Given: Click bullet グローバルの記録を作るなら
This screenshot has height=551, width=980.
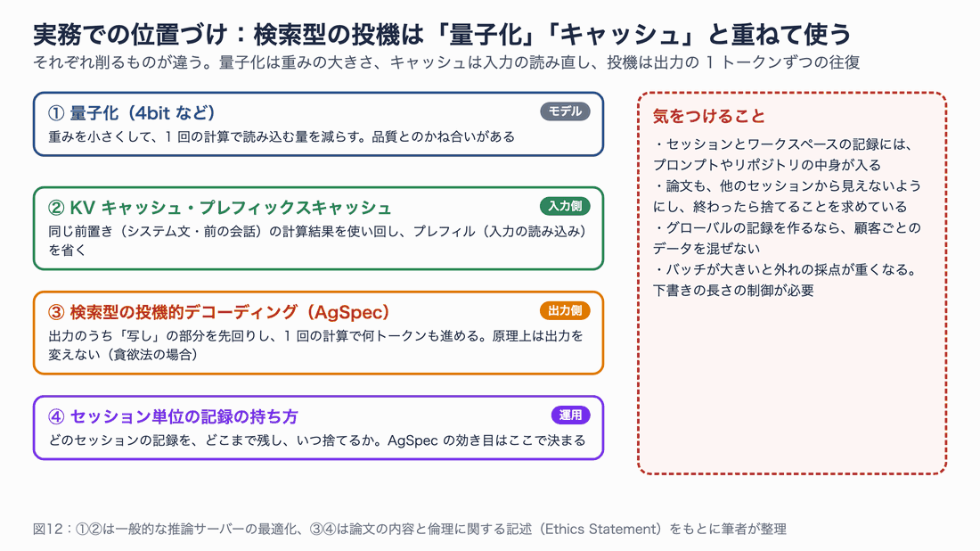Looking at the screenshot, I should coord(788,238).
